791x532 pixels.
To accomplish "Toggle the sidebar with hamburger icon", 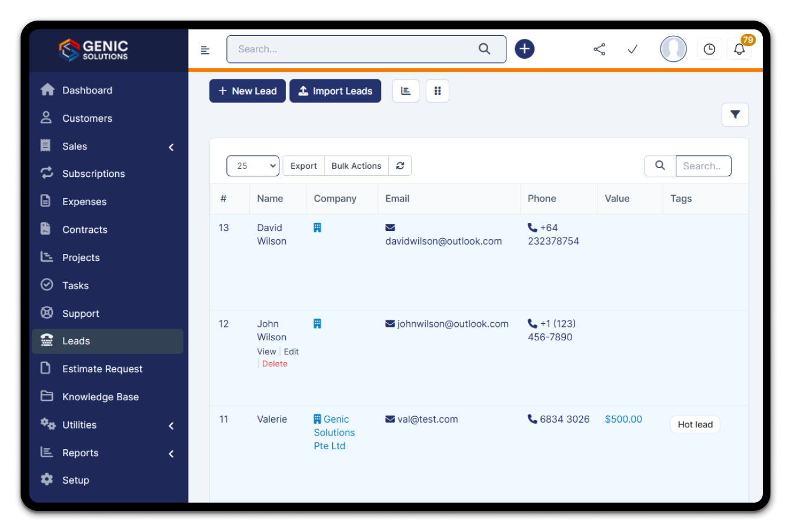I will point(205,50).
